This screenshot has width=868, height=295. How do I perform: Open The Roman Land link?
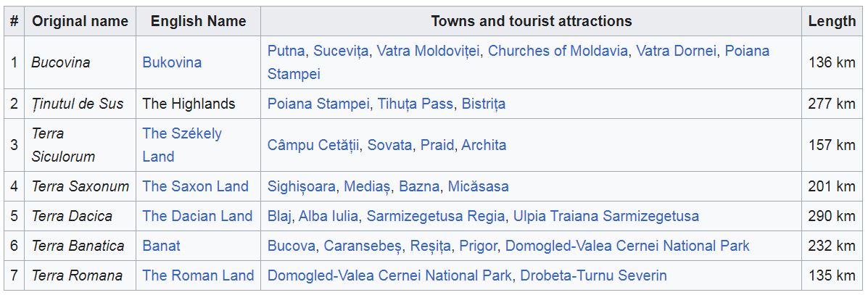(x=198, y=275)
